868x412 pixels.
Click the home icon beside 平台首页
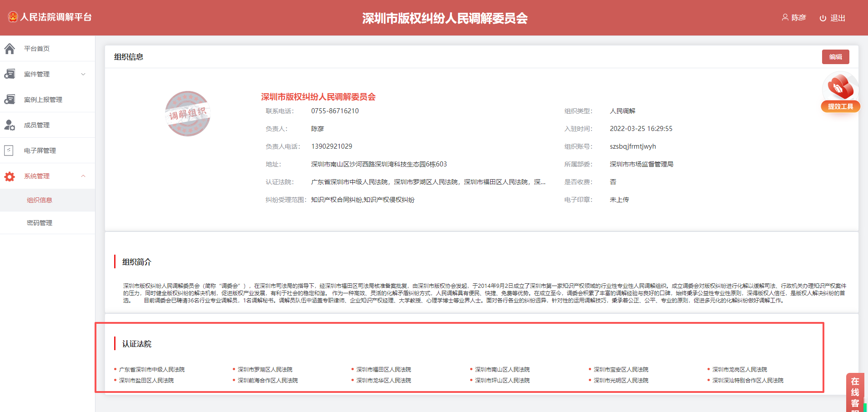coord(10,49)
